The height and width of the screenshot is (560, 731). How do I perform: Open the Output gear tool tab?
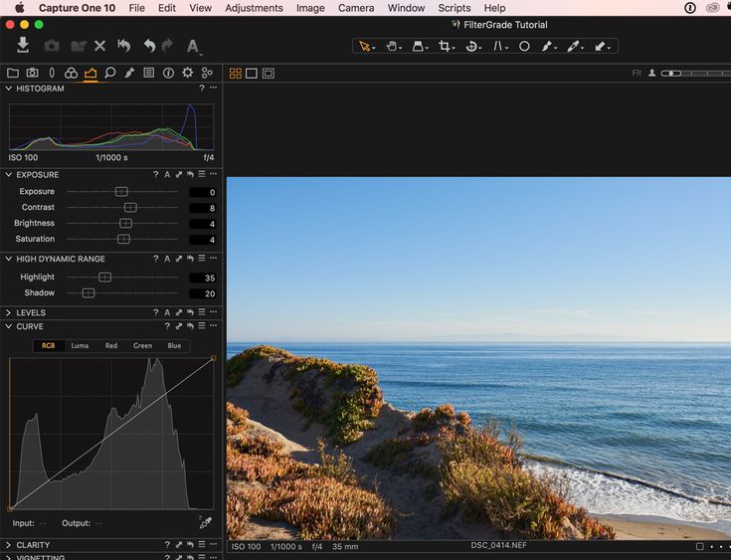point(187,73)
